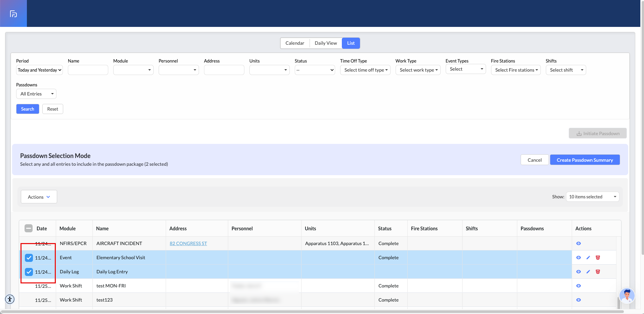Switch to the Calendar tab
Image resolution: width=644 pixels, height=314 pixels.
pyautogui.click(x=295, y=43)
